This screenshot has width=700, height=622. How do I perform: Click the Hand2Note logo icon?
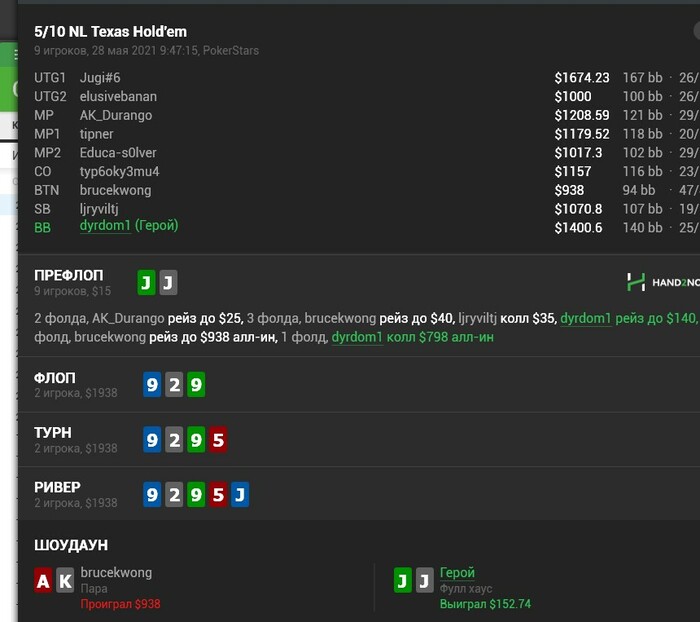tap(636, 282)
